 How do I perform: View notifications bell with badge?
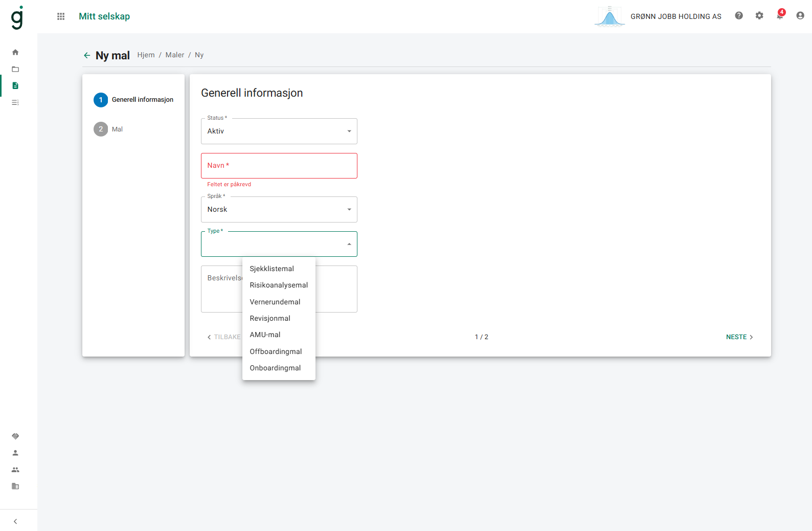pyautogui.click(x=780, y=16)
